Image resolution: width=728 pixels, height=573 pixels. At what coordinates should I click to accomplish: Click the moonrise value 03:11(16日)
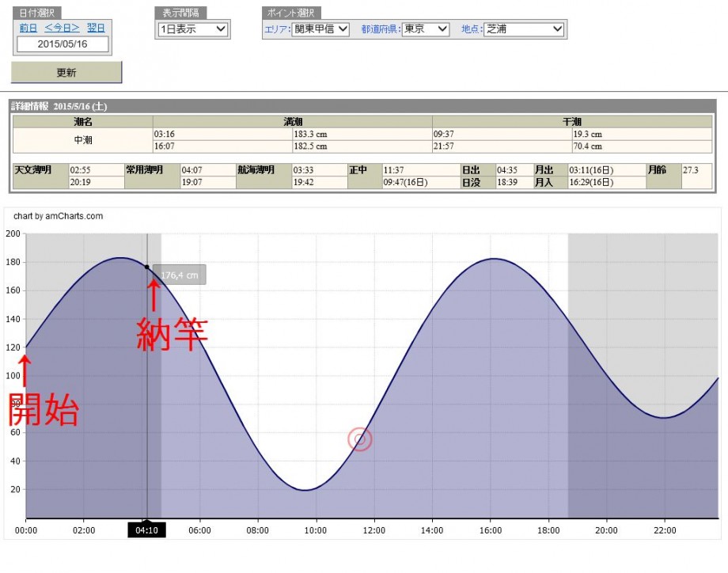[x=591, y=170]
